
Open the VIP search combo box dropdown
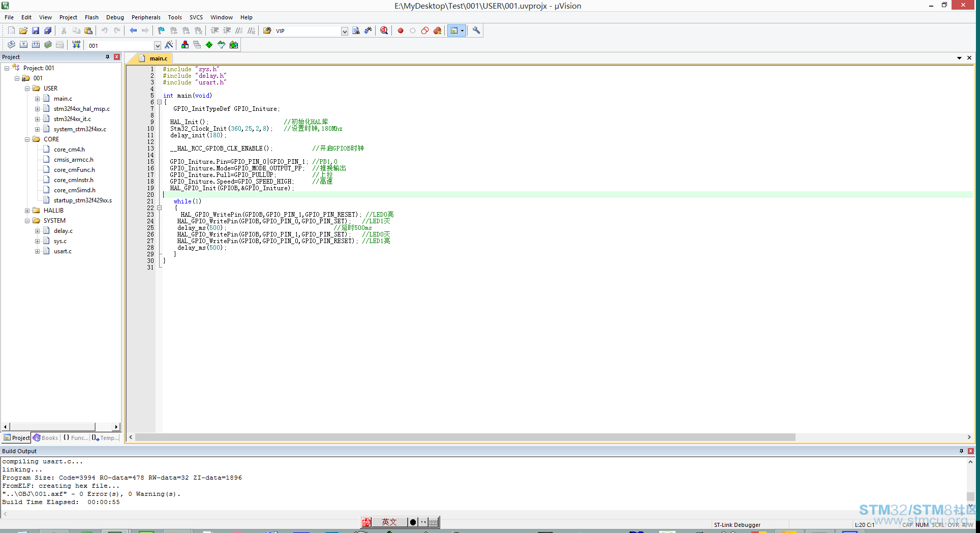click(344, 31)
